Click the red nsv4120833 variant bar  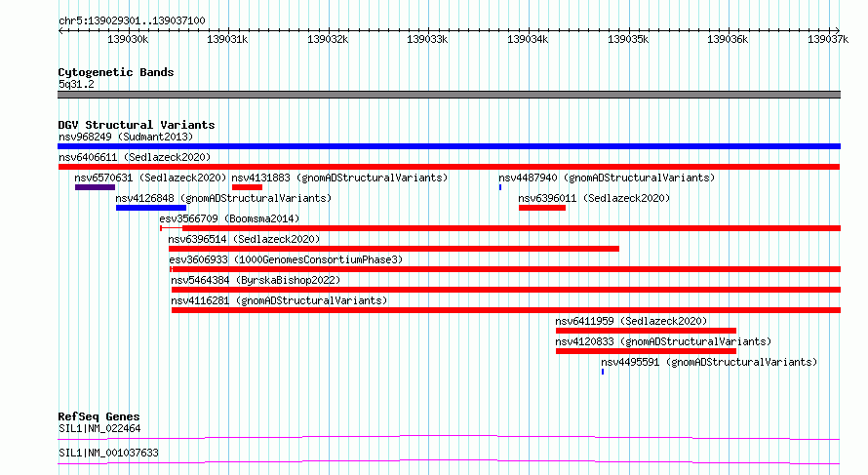tap(646, 351)
